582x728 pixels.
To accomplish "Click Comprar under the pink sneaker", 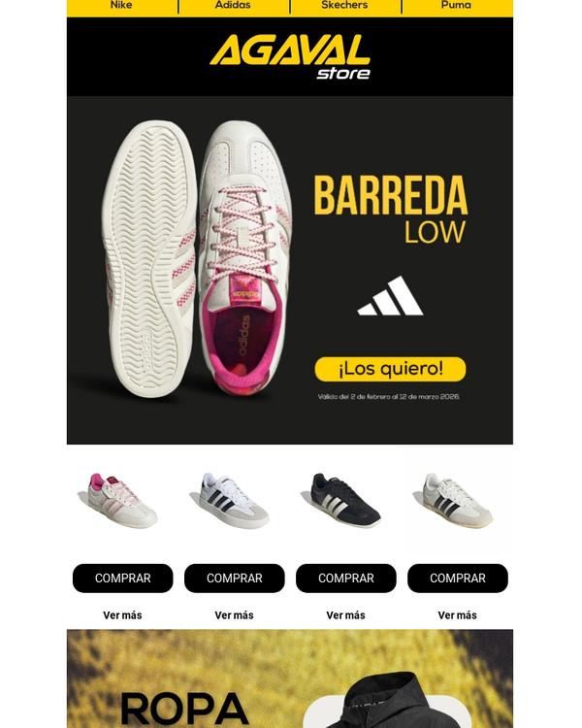I will 122,579.
